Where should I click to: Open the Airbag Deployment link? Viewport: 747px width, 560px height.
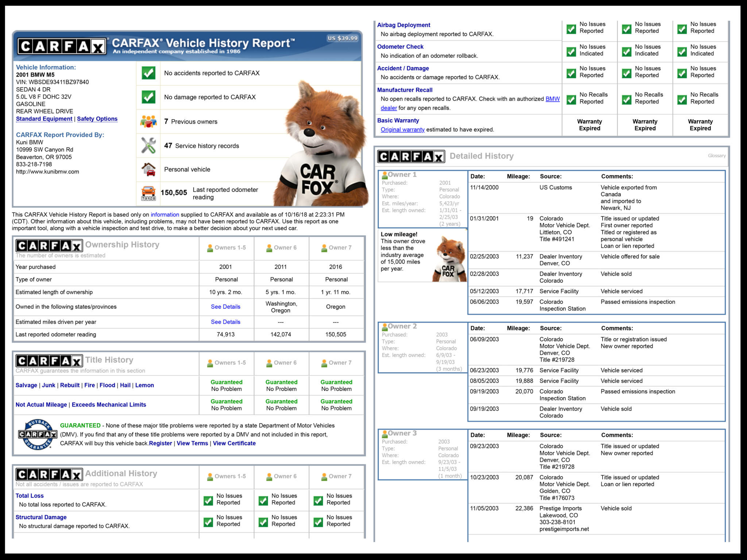(403, 25)
